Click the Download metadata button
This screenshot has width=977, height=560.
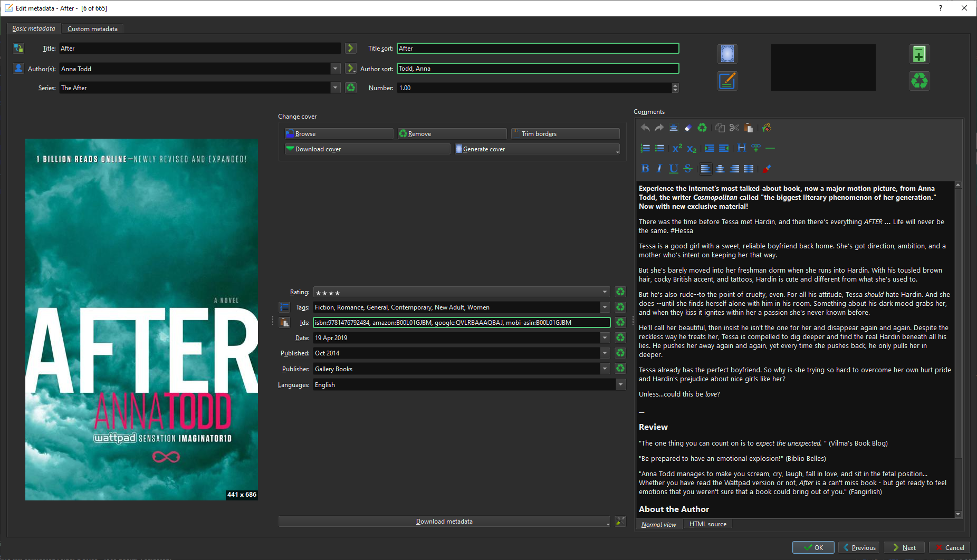(444, 522)
